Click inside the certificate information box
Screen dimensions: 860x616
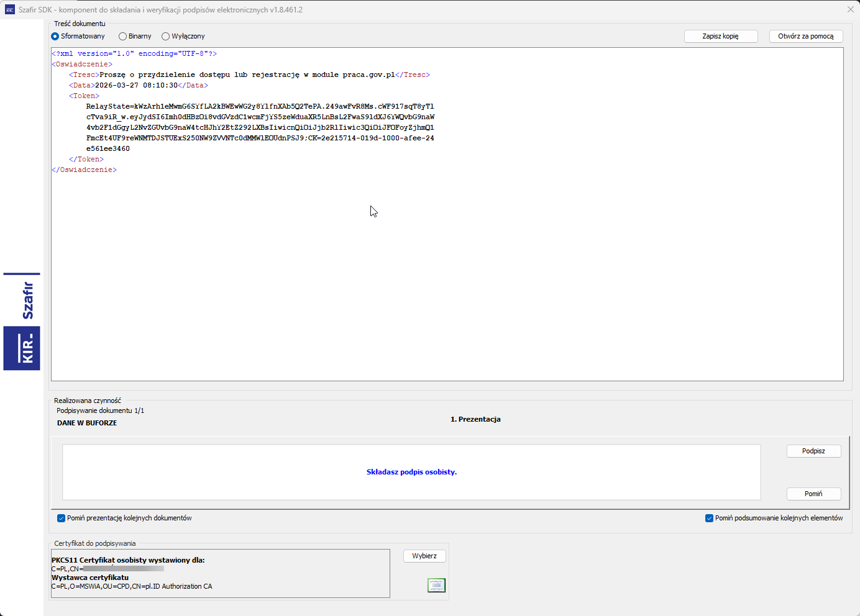pyautogui.click(x=221, y=573)
